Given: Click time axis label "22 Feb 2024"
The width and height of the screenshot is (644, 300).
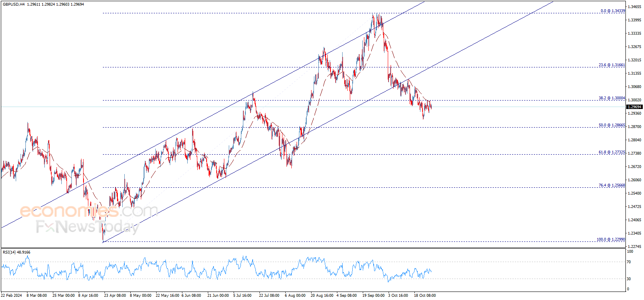Looking at the screenshot, I should point(12,296).
